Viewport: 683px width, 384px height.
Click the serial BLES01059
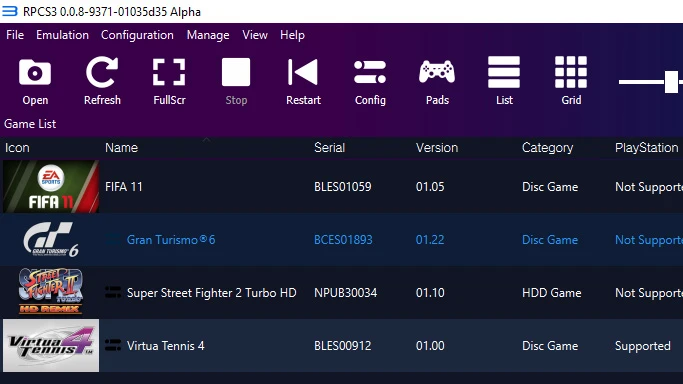click(x=343, y=187)
